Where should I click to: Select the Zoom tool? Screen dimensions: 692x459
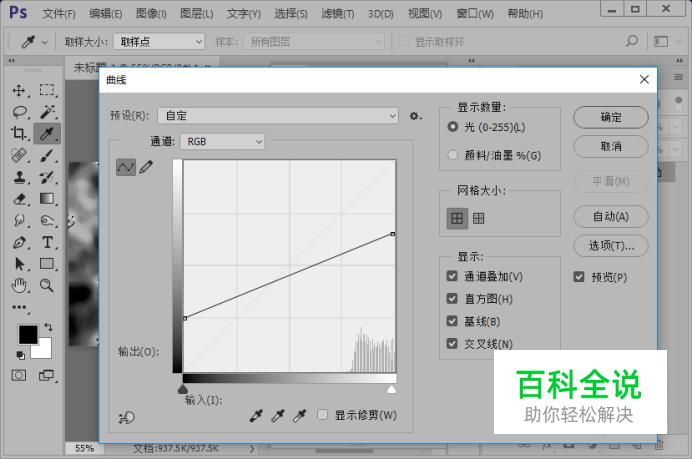click(47, 286)
